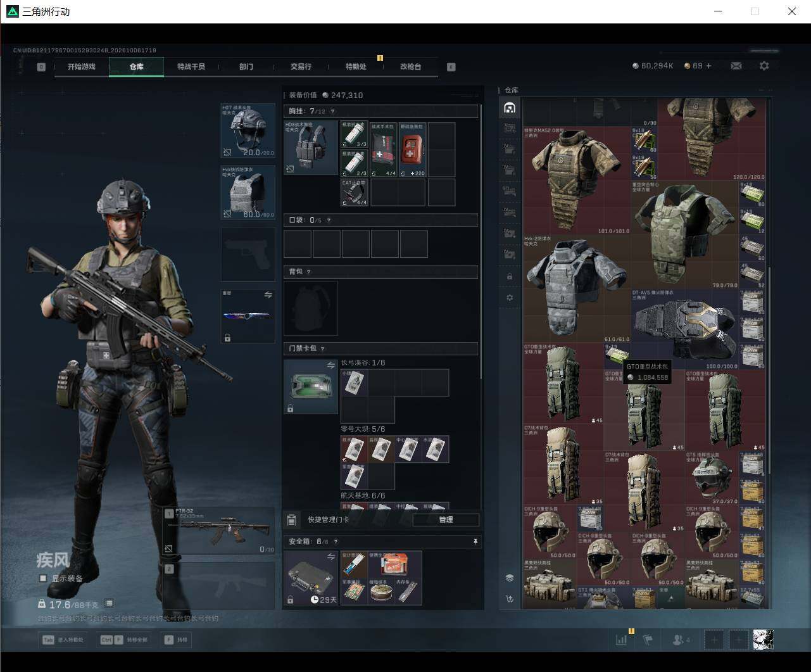Toggle the 显示装备 checkbox
Screen dimensions: 811x672
tap(43, 578)
